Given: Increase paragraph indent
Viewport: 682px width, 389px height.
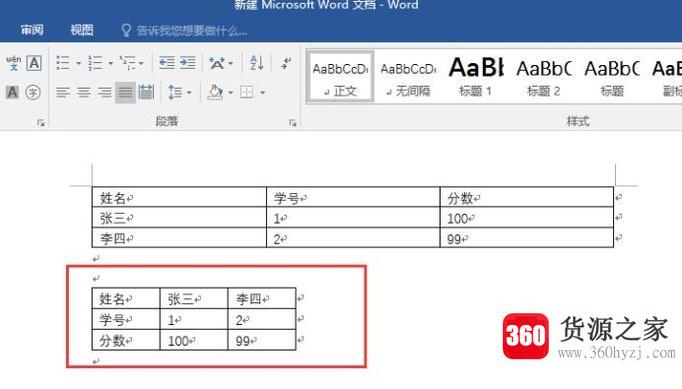Looking at the screenshot, I should [187, 63].
